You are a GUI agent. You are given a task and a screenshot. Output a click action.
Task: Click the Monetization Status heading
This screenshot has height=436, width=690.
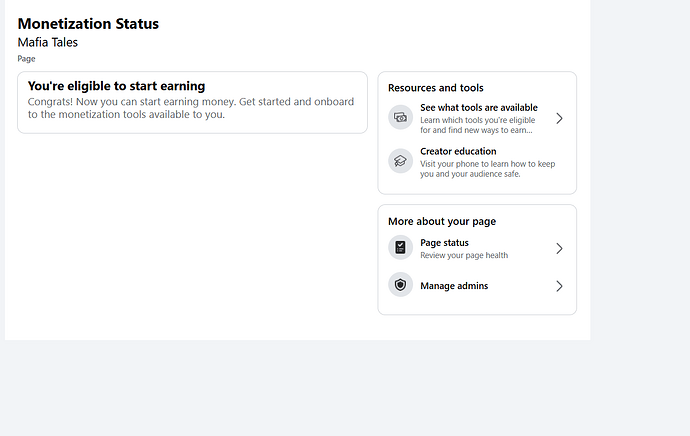(x=88, y=24)
